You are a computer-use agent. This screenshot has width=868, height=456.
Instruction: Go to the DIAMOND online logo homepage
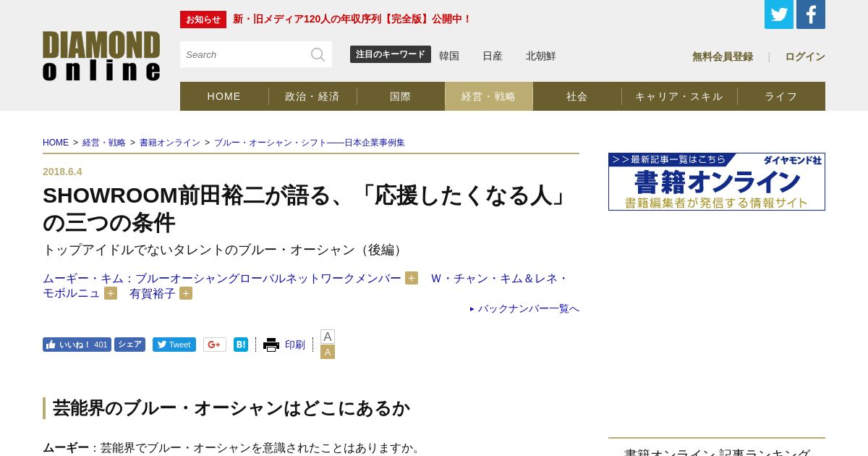coord(101,56)
